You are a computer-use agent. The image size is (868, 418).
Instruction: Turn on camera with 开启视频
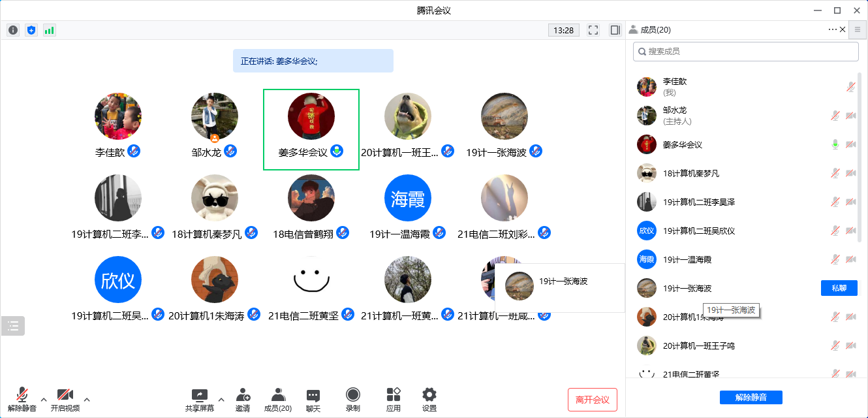pos(65,399)
